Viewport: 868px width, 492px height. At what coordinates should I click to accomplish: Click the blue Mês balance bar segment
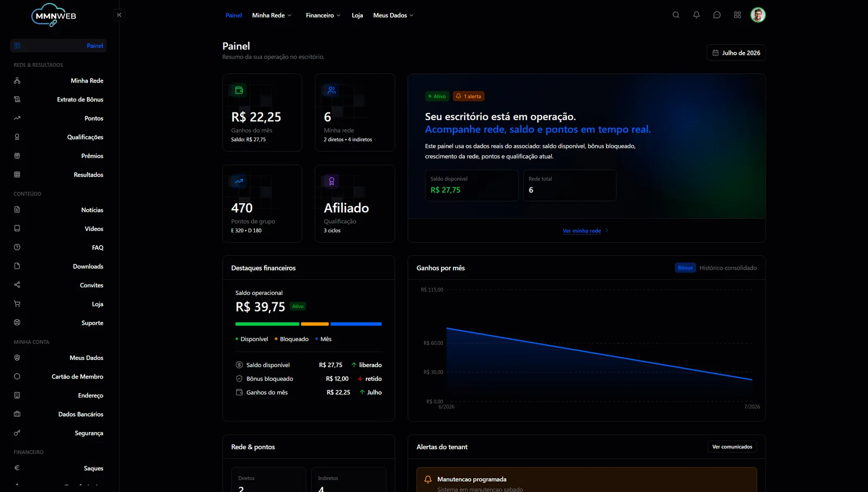pos(356,324)
